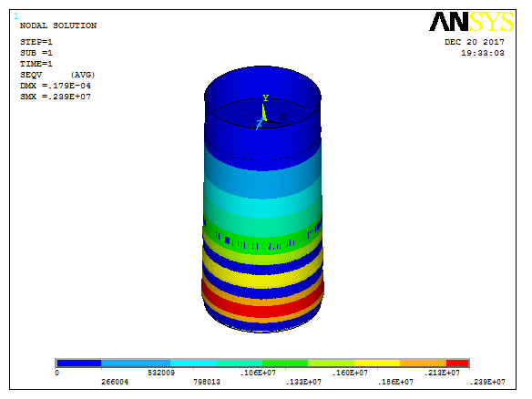Click the Y axis of the coordinate triad

[x=263, y=111]
